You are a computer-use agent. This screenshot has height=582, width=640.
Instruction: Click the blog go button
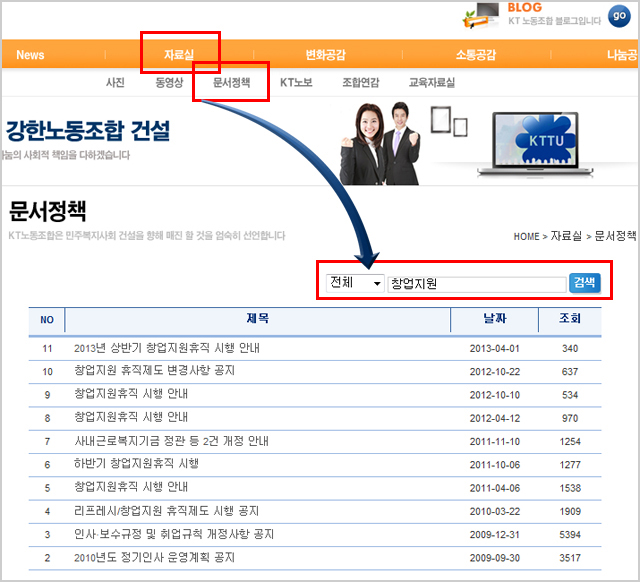pos(618,16)
